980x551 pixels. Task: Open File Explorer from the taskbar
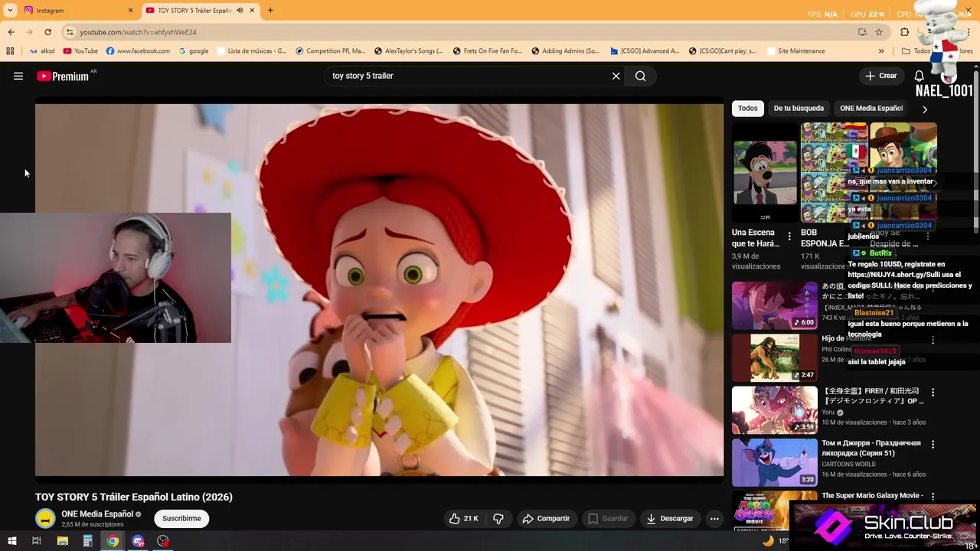pos(63,540)
